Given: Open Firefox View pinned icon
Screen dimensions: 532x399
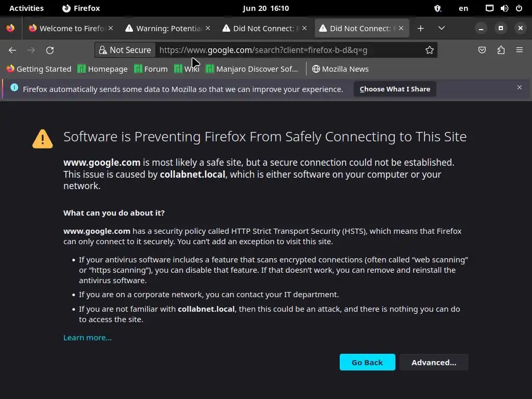Looking at the screenshot, I should (x=10, y=28).
